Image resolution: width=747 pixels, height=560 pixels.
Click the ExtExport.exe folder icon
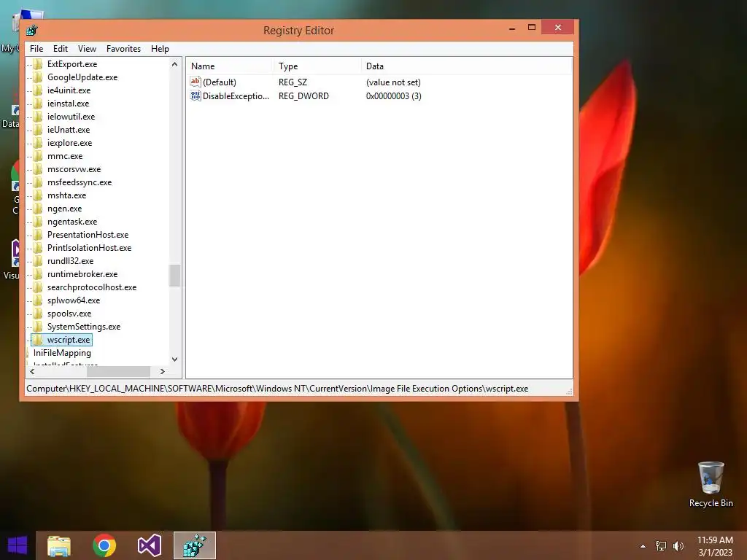click(x=38, y=64)
